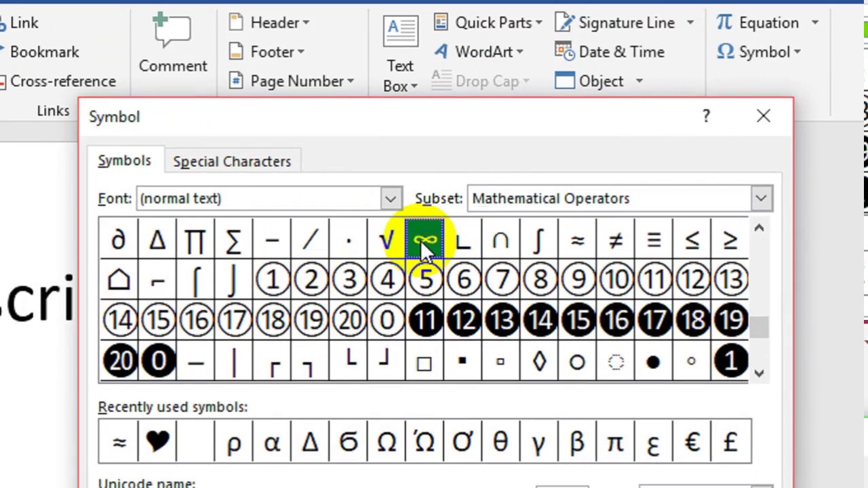The image size is (868, 488).
Task: Pick recently used Ω symbol
Action: 387,442
